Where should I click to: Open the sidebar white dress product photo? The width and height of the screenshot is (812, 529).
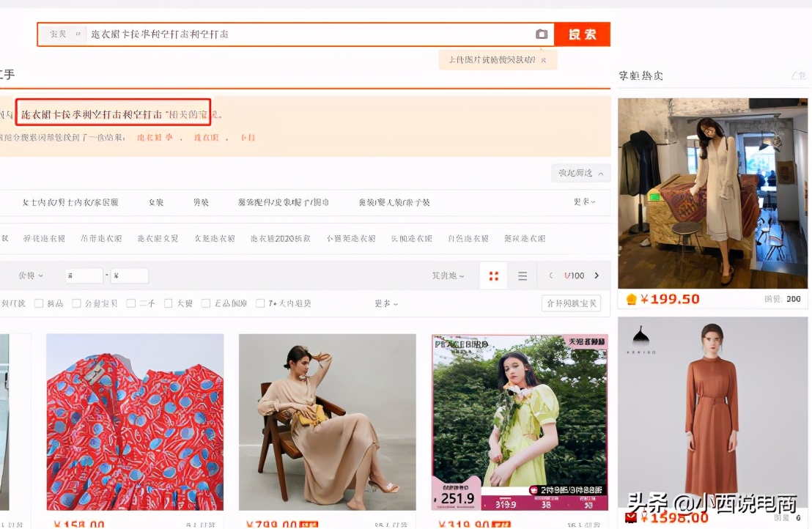712,193
